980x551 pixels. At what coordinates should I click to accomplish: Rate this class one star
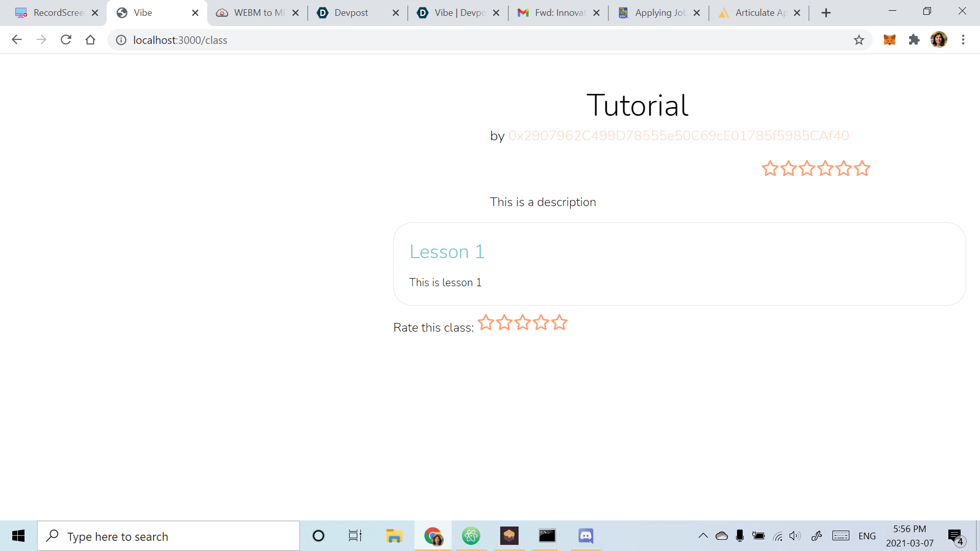tap(486, 322)
